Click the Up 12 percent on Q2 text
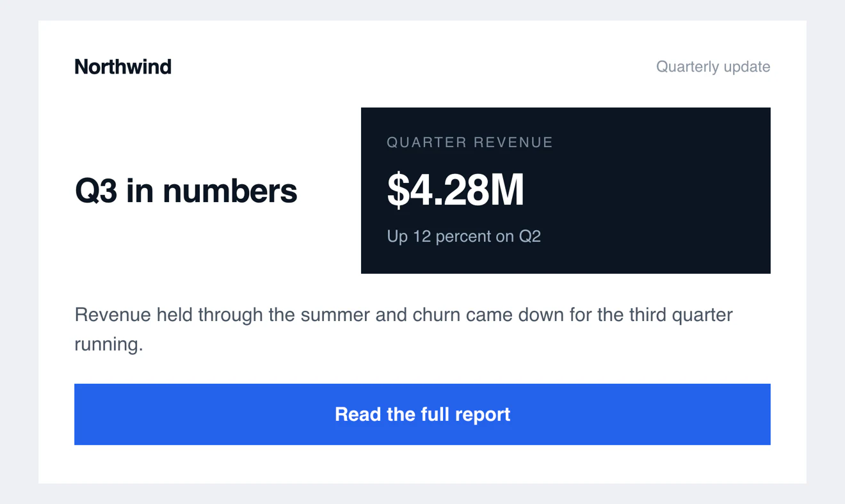Viewport: 845px width, 504px height. tap(464, 237)
